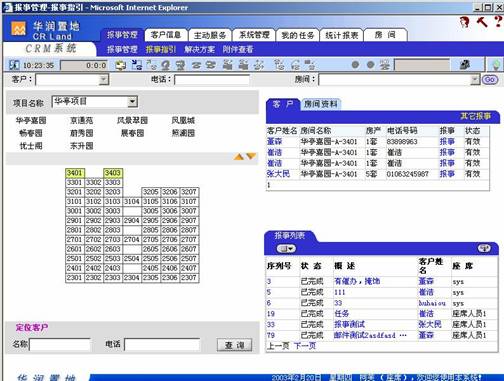Click the 查询 search button
504x381 pixels.
pyautogui.click(x=234, y=345)
